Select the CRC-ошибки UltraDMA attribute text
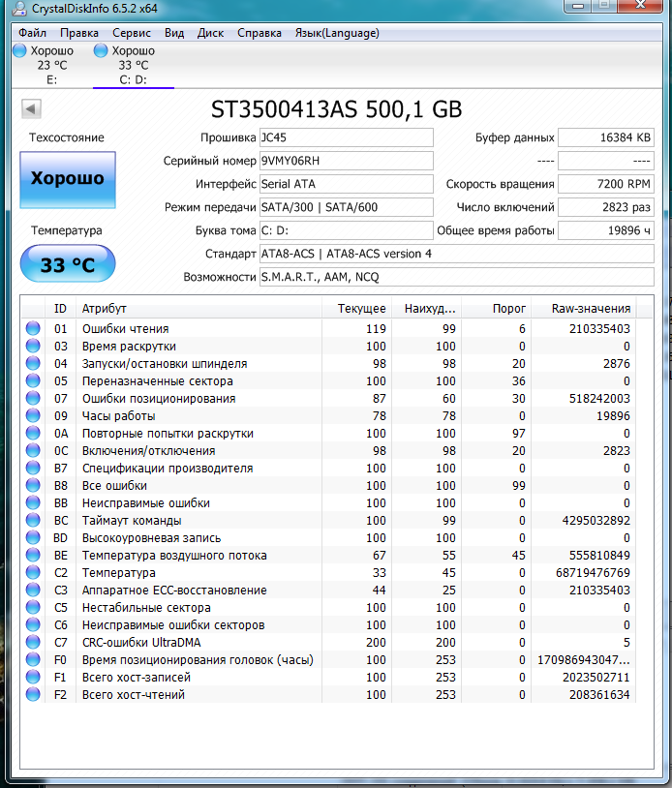Viewport: 672px width, 788px height. 141,642
